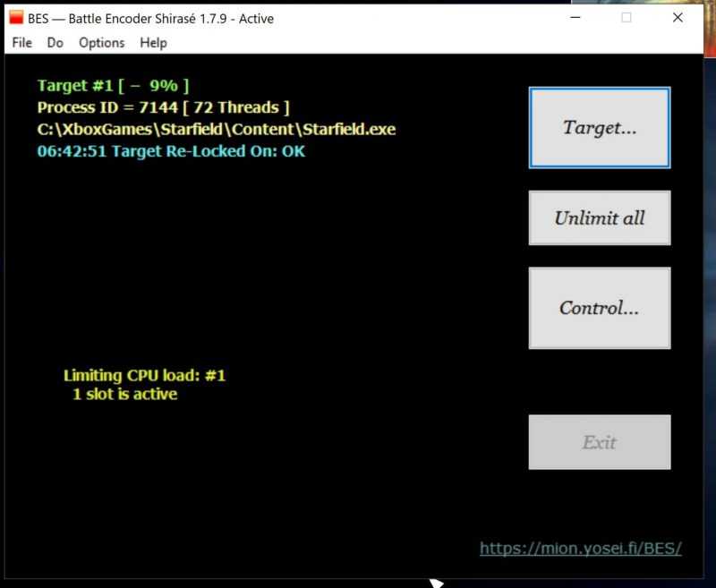Click the maximize window icon
Screen dimensions: 716x588
[626, 17]
